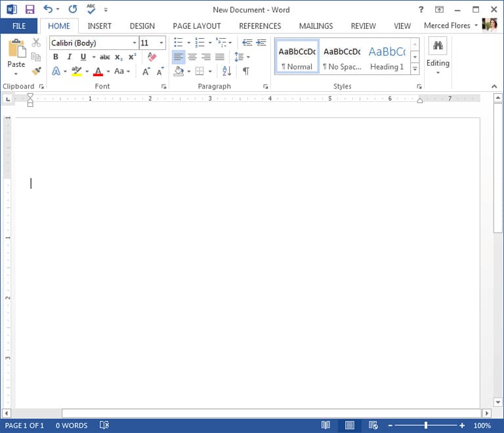Apply the Heading 1 style

pyautogui.click(x=387, y=56)
